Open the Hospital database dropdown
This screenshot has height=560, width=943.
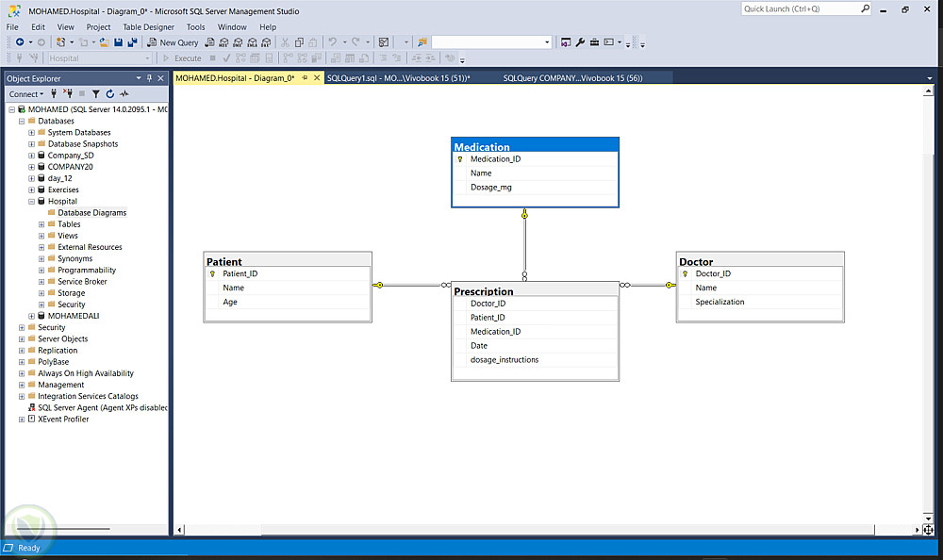[x=147, y=58]
